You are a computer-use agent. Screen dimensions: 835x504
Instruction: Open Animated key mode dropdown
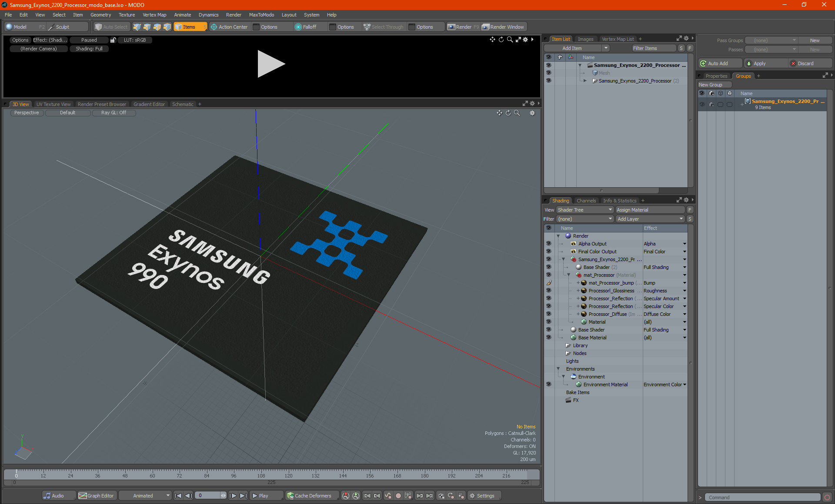click(x=145, y=496)
